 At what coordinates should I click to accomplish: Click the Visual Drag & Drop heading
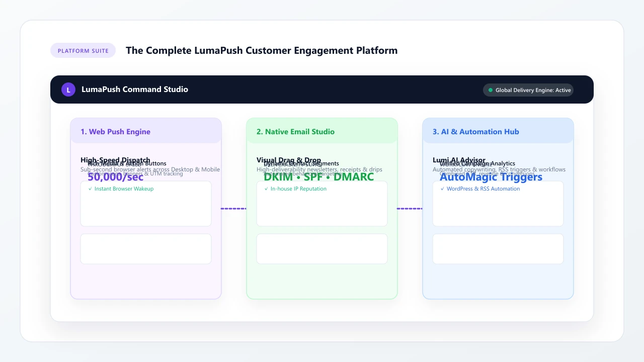[289, 160]
